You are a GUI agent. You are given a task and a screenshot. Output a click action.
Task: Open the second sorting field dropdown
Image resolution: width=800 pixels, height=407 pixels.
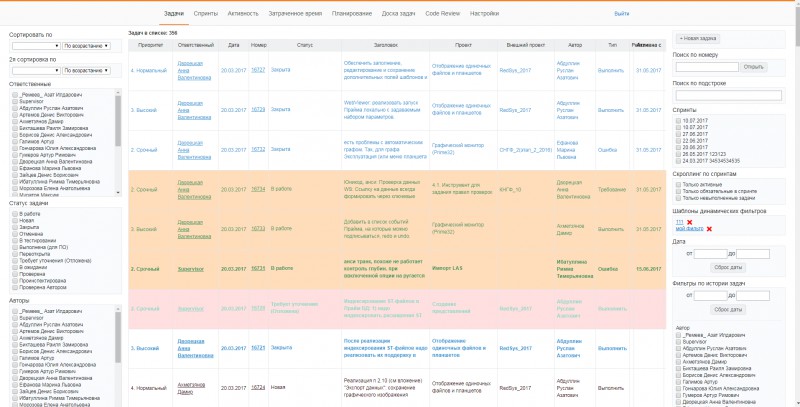[33, 71]
